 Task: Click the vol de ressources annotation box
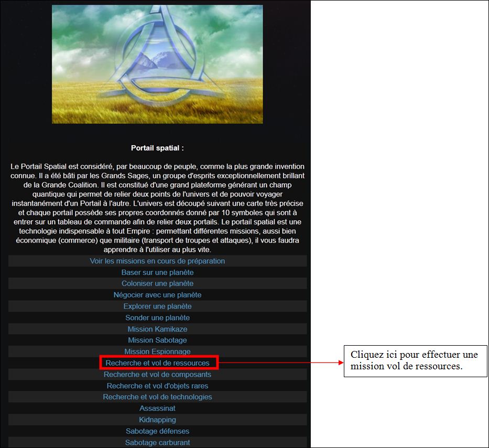click(416, 361)
